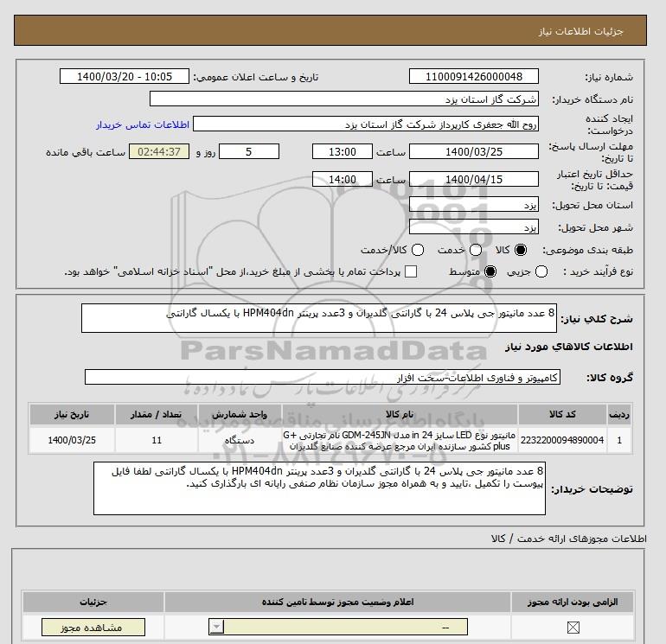
Task: Click the واحد شمارش column header
Action: coord(240,414)
